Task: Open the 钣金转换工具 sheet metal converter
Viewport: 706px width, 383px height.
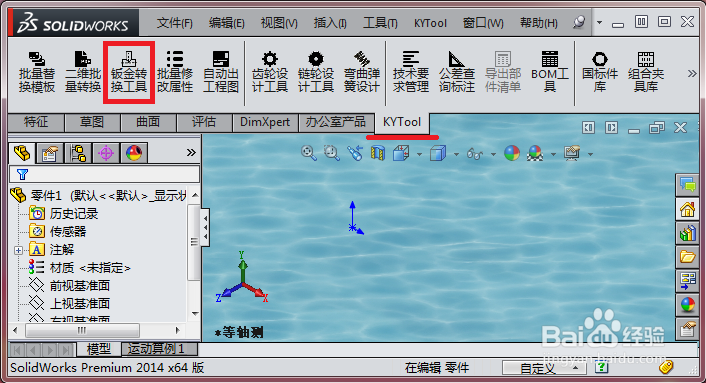Action: click(129, 72)
